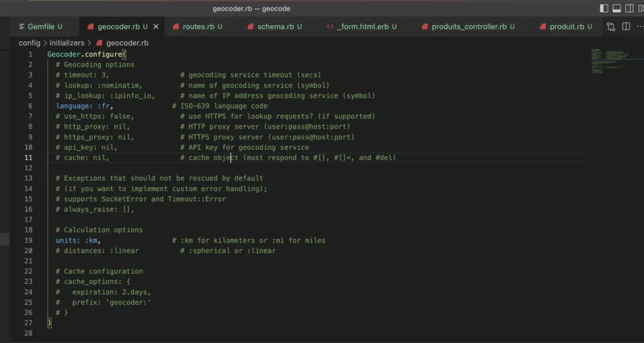Click "prefix: 'geocoder:'" on line 25
Screen dimensions: 644x343
[x=112, y=302]
